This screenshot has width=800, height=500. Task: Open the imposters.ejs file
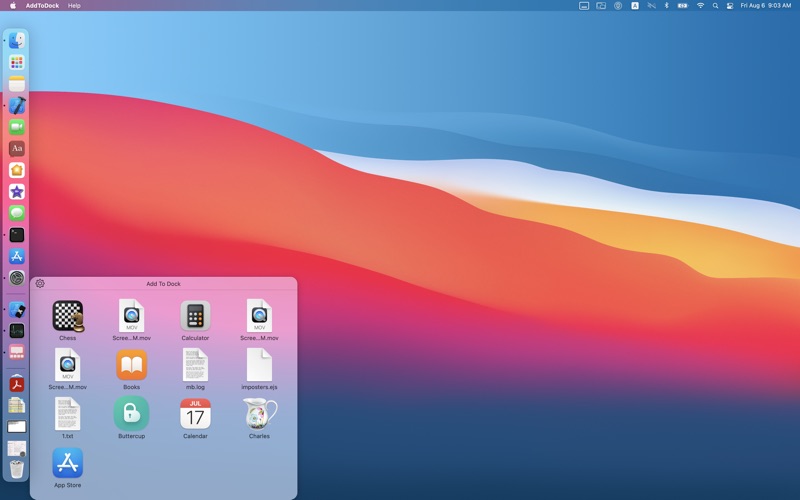click(x=259, y=365)
